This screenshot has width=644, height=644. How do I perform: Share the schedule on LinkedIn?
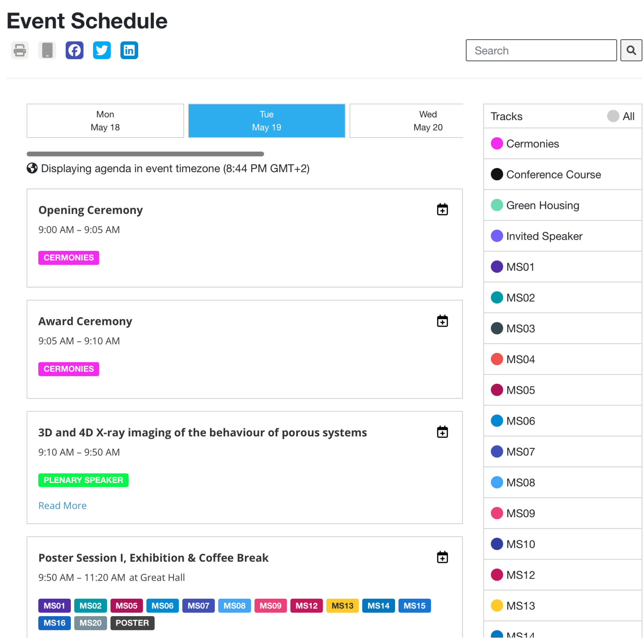pyautogui.click(x=129, y=50)
